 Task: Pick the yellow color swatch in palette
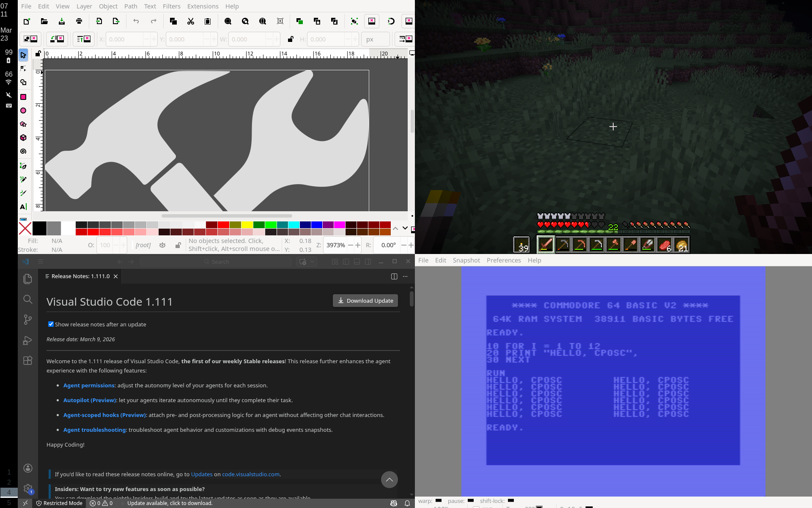pyautogui.click(x=247, y=225)
